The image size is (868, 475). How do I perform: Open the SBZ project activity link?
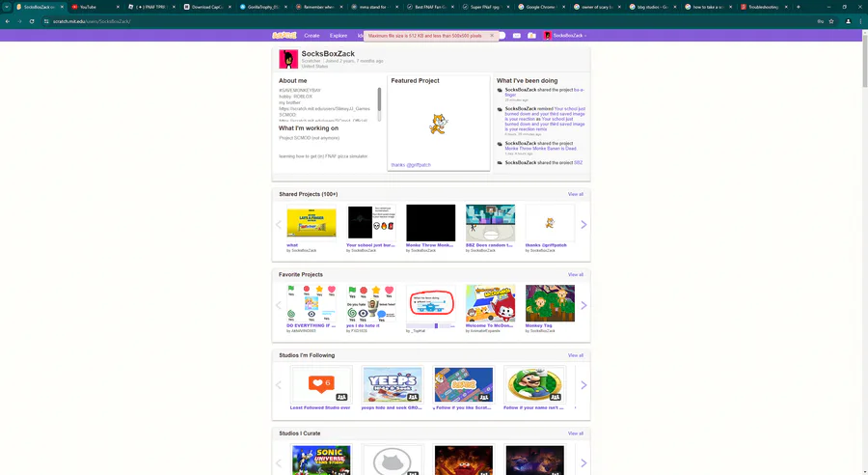click(578, 162)
